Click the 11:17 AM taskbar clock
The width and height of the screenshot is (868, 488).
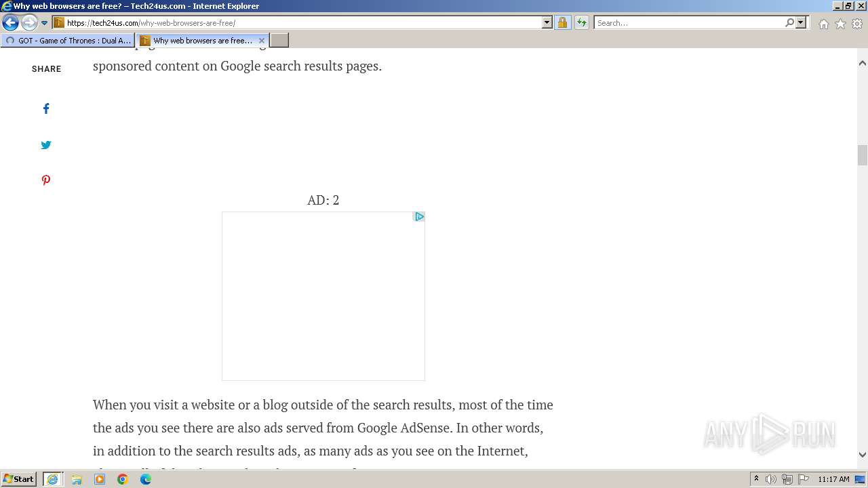point(833,479)
